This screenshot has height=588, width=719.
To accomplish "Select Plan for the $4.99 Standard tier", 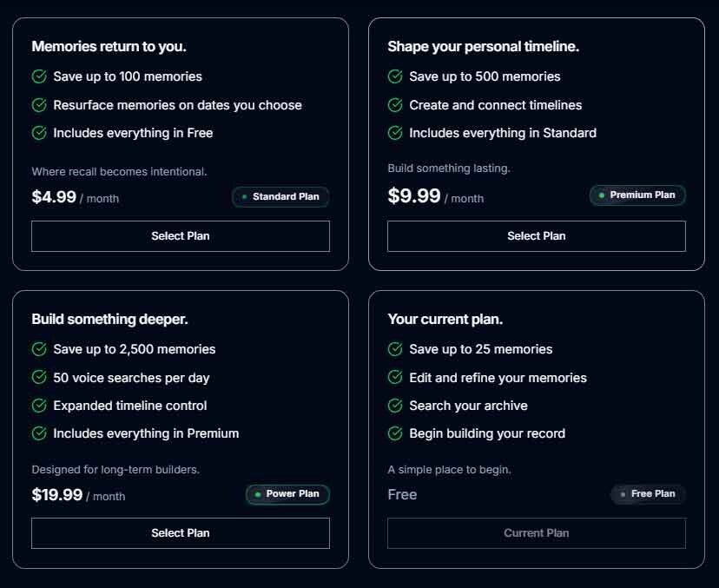I will coord(181,236).
